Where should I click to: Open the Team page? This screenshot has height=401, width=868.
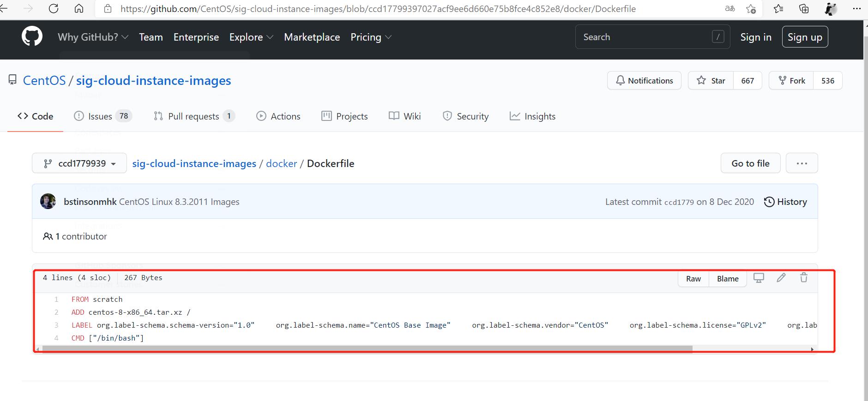pos(151,37)
